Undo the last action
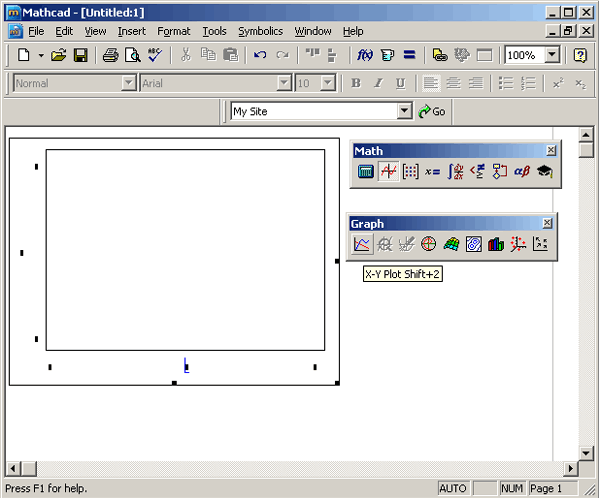This screenshot has height=498, width=599. pyautogui.click(x=260, y=55)
